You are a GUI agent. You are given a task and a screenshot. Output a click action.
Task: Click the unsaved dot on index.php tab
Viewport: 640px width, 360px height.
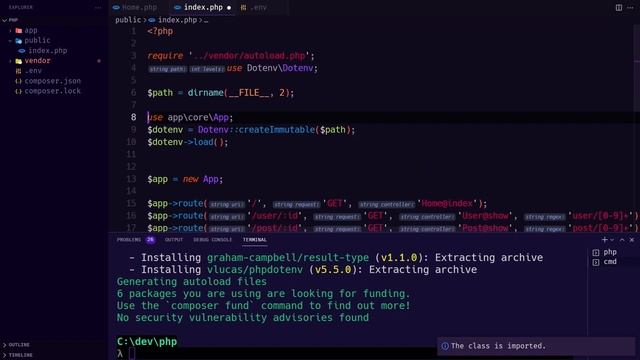tap(229, 8)
